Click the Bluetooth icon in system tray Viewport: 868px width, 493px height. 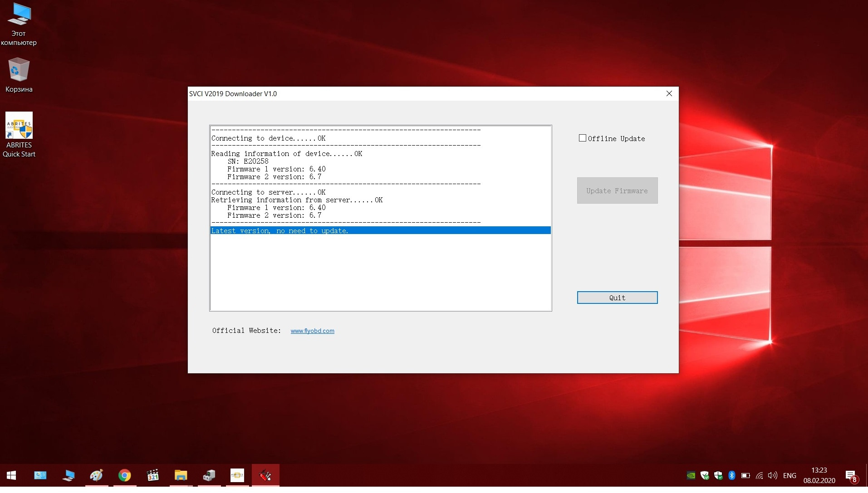coord(731,475)
